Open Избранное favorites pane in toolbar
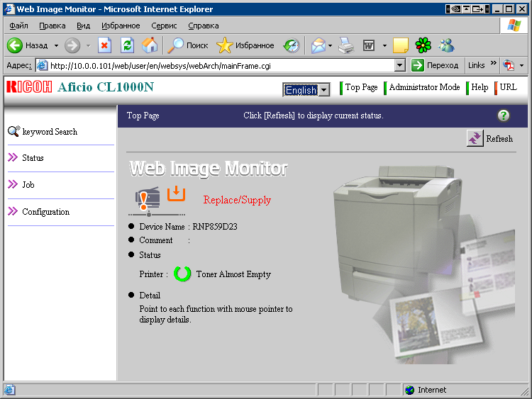532x399 pixels. point(245,45)
